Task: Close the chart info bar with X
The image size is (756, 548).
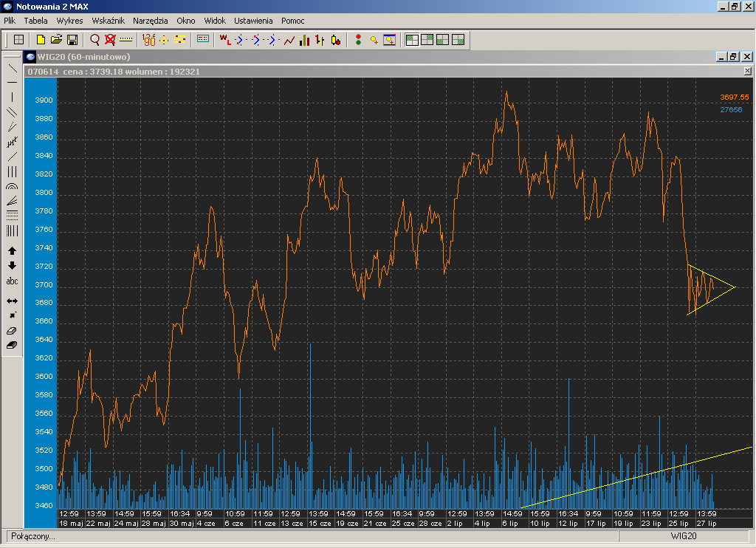Action: pyautogui.click(x=747, y=72)
